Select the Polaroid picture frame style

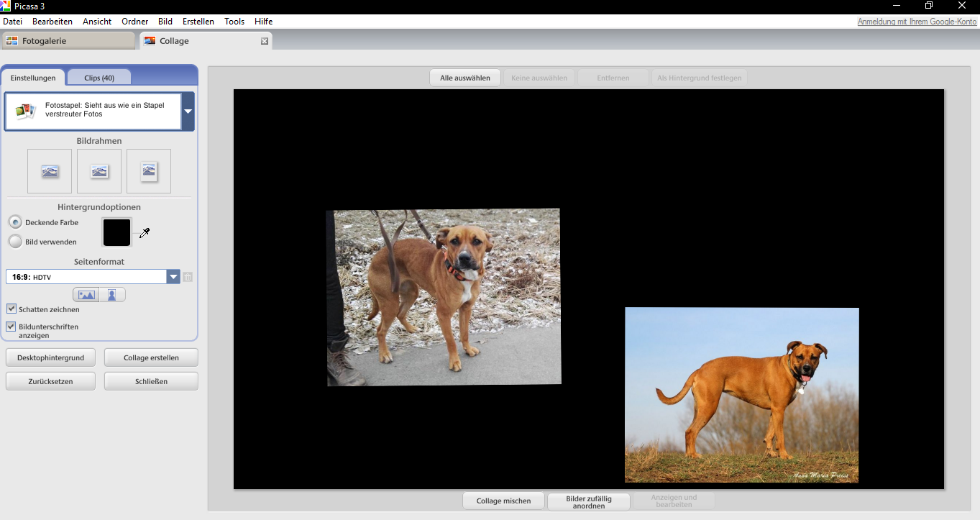coord(149,171)
